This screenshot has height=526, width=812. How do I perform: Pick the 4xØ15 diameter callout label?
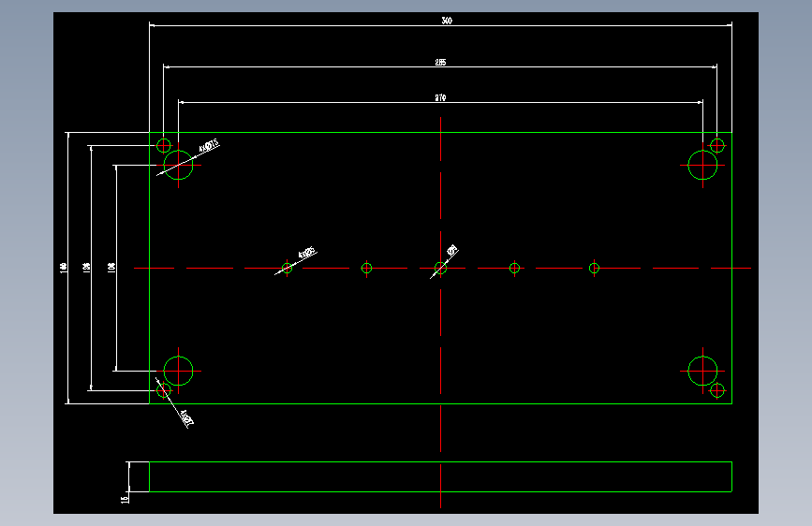point(209,146)
